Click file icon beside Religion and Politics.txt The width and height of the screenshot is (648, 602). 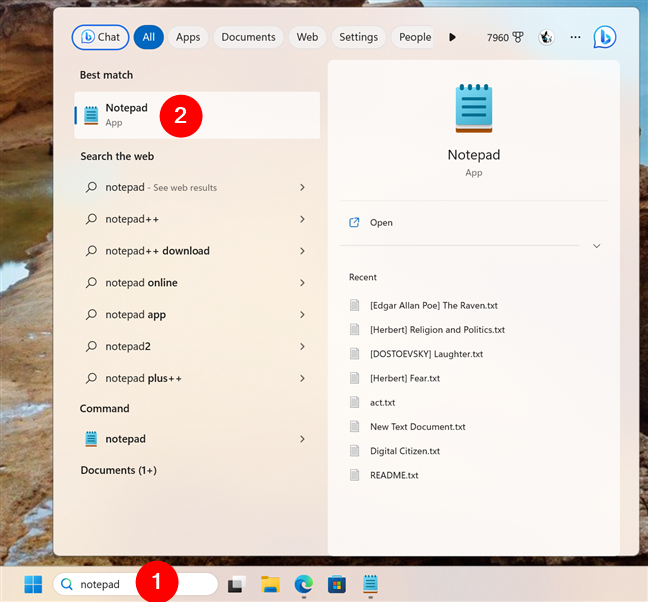pos(355,330)
